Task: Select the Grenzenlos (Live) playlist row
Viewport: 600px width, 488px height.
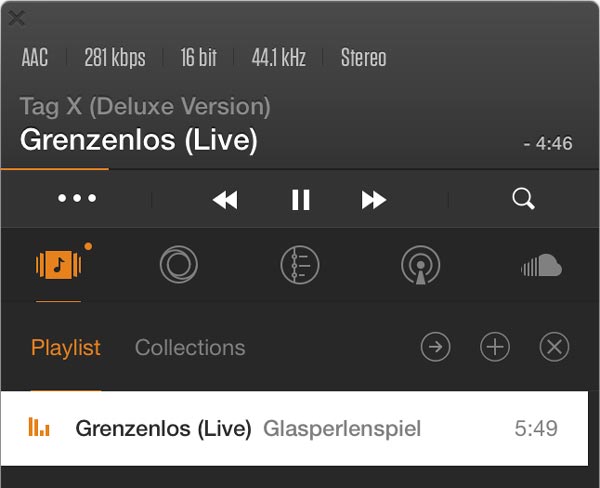Action: click(x=300, y=429)
